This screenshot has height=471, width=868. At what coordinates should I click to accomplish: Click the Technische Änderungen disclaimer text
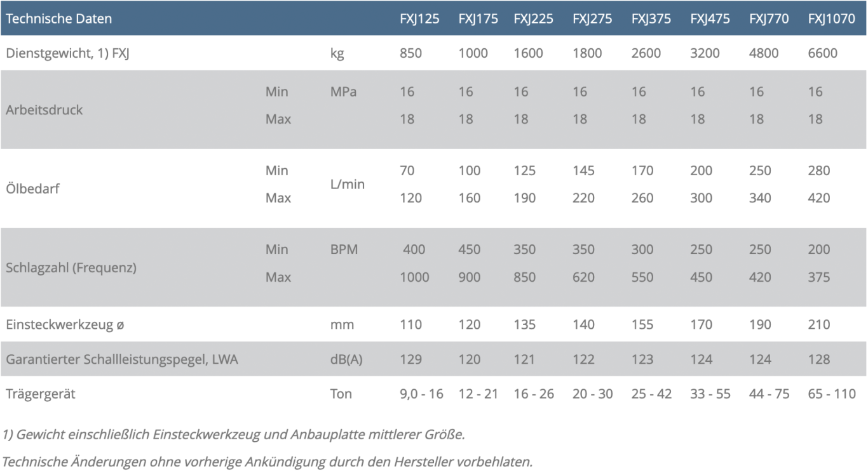pyautogui.click(x=267, y=462)
